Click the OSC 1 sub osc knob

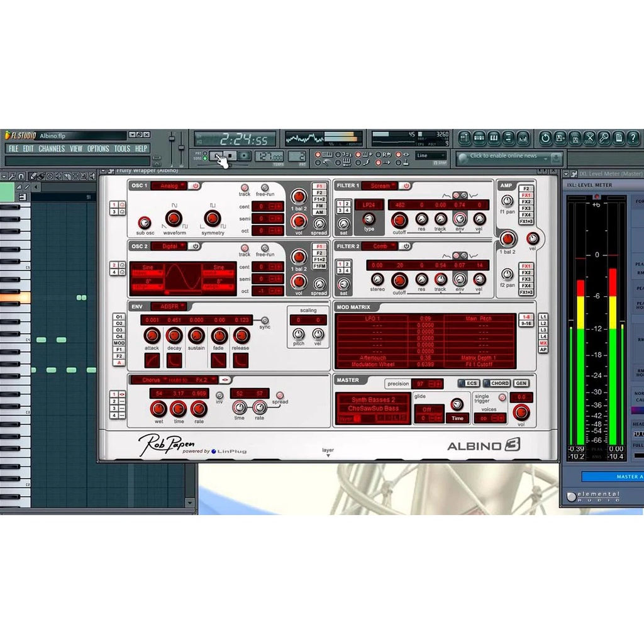144,222
